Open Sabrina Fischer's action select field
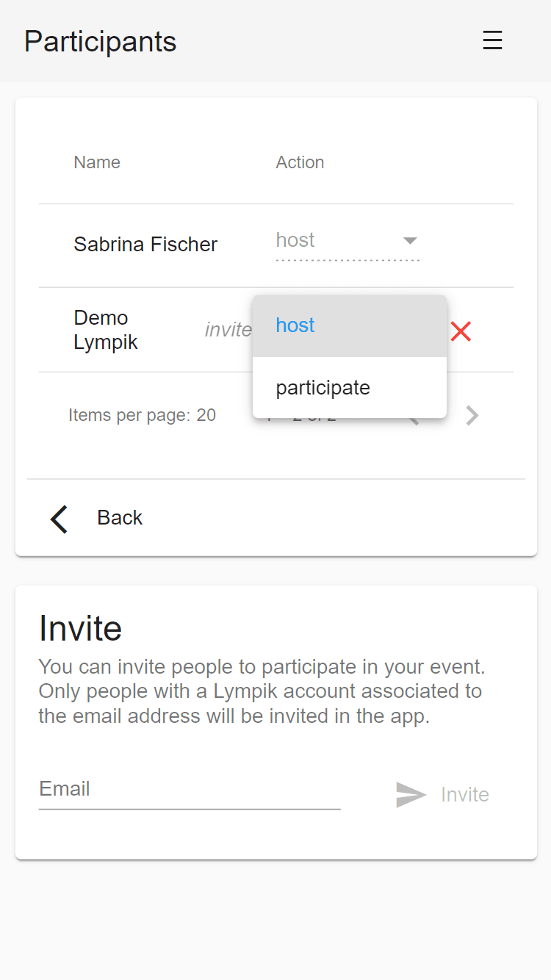This screenshot has width=551, height=980. [347, 242]
